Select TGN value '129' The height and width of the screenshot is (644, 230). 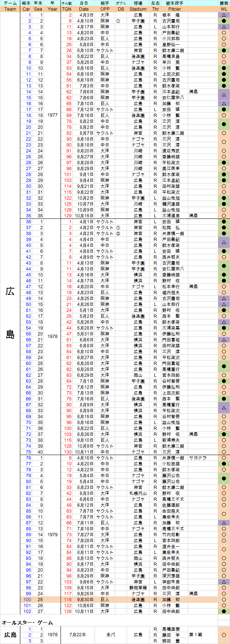click(x=68, y=216)
